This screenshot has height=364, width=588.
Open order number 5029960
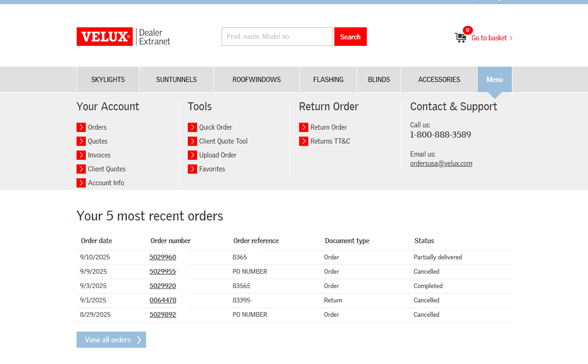(x=163, y=257)
